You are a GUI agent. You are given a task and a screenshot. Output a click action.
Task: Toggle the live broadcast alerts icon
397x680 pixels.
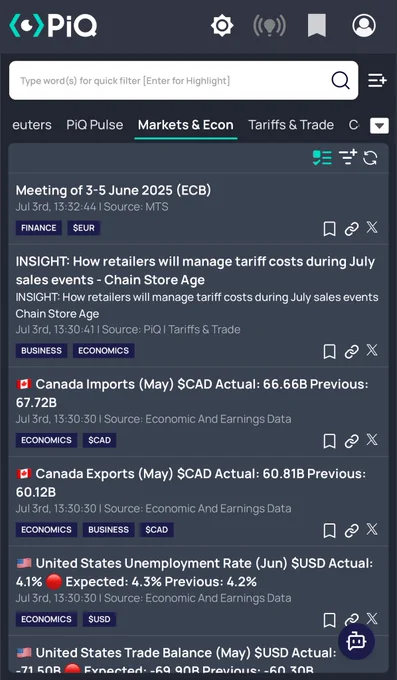pos(269,26)
